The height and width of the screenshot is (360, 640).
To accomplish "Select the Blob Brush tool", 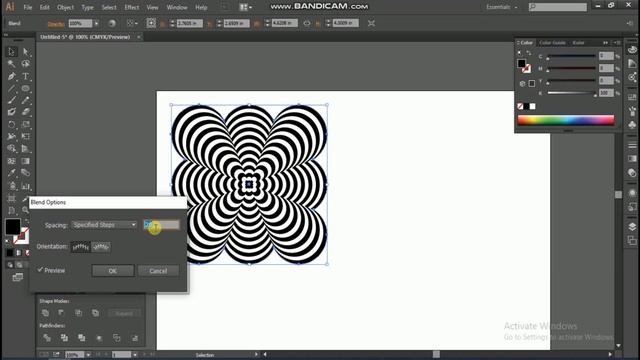I will click(x=11, y=112).
